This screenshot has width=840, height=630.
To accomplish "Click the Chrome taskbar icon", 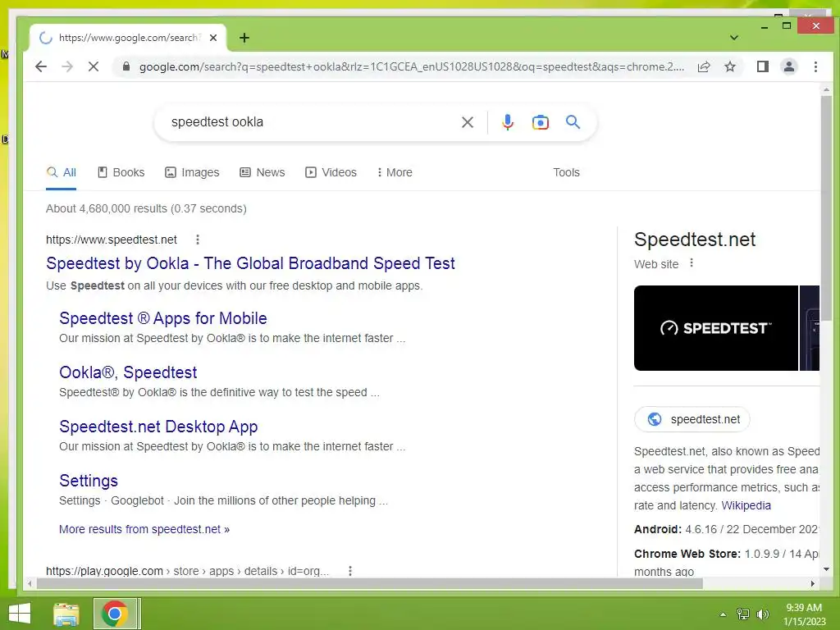I will point(115,614).
